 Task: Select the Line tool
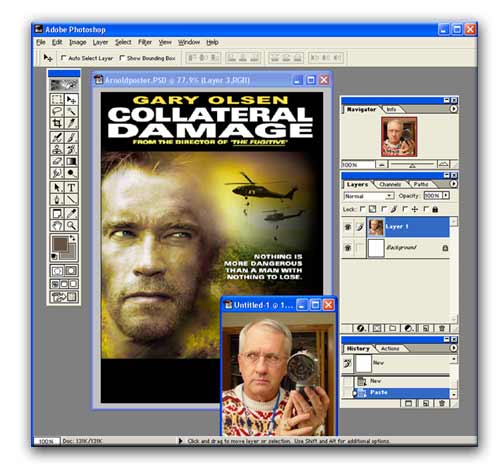click(71, 199)
